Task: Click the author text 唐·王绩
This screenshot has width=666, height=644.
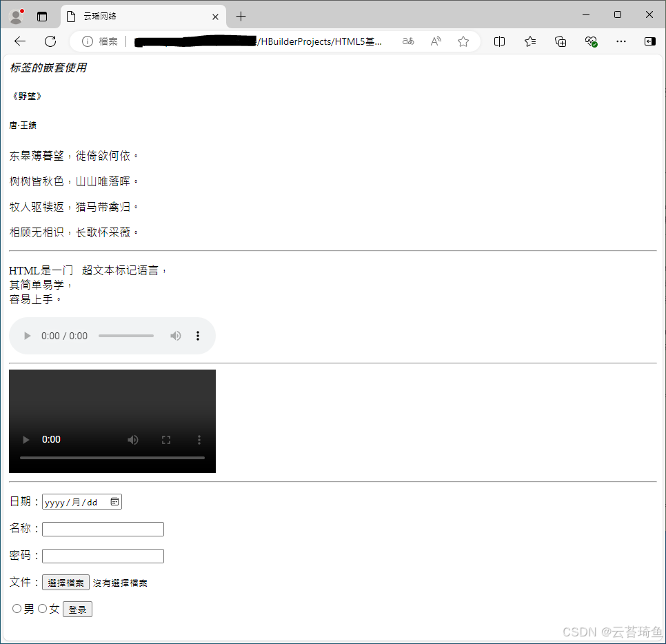Action: point(23,125)
